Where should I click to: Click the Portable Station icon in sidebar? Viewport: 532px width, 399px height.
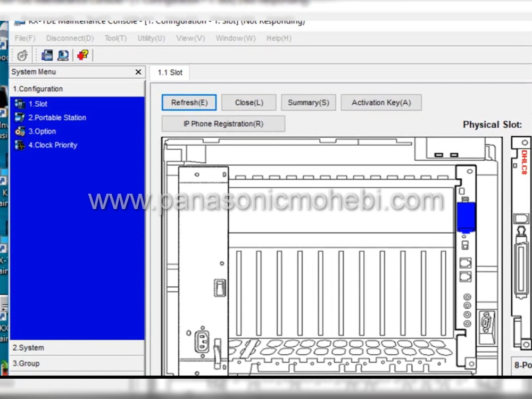tap(20, 118)
